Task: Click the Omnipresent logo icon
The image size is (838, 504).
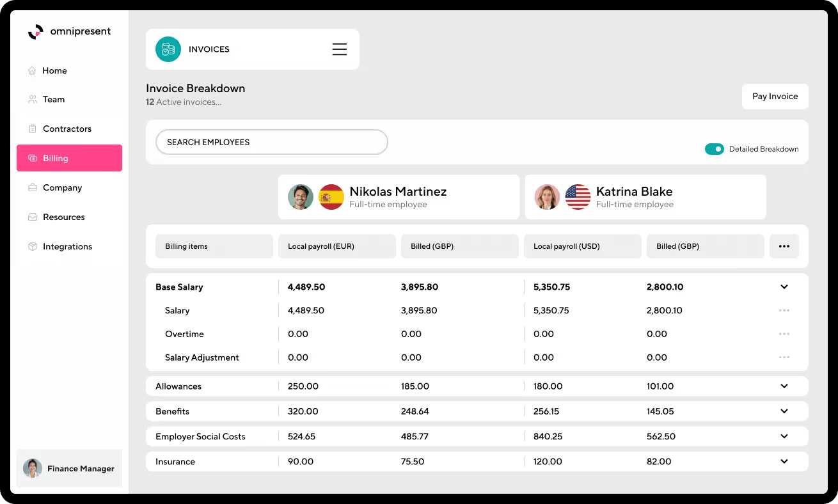Action: point(36,31)
